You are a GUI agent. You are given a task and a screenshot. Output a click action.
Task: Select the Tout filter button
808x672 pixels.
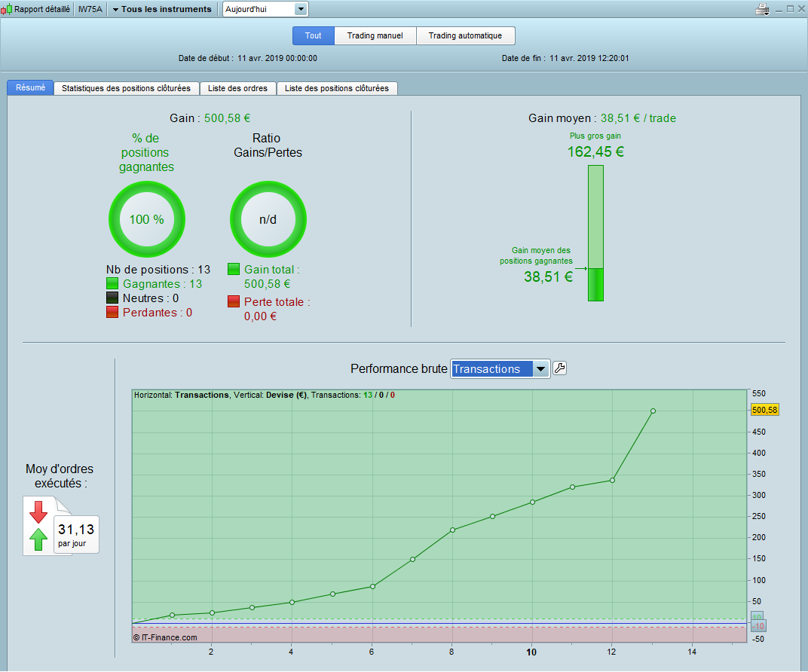tap(314, 35)
